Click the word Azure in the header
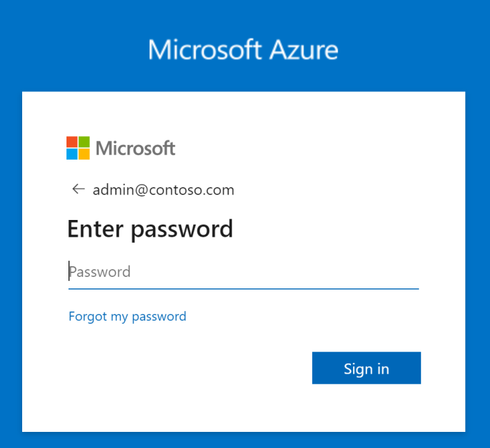 coord(304,50)
